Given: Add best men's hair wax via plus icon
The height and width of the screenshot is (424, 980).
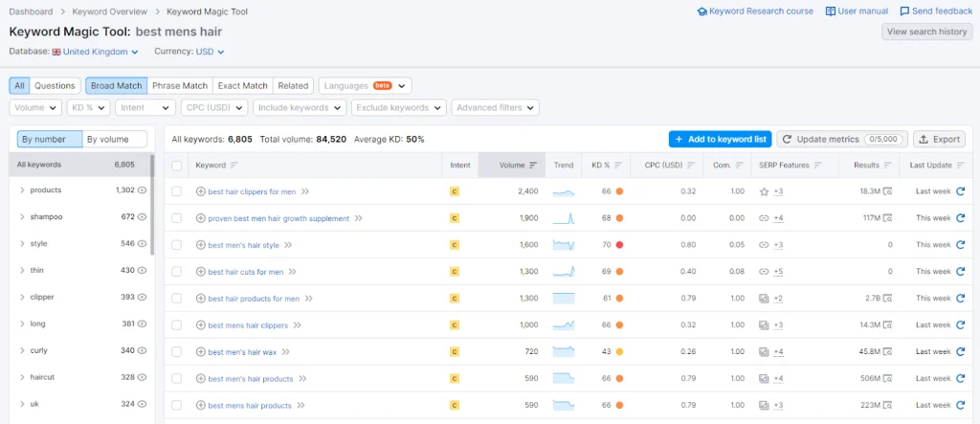Looking at the screenshot, I should point(201,352).
